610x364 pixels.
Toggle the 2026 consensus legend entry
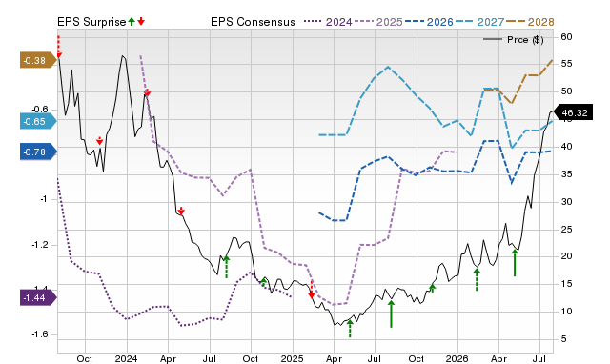tap(429, 22)
